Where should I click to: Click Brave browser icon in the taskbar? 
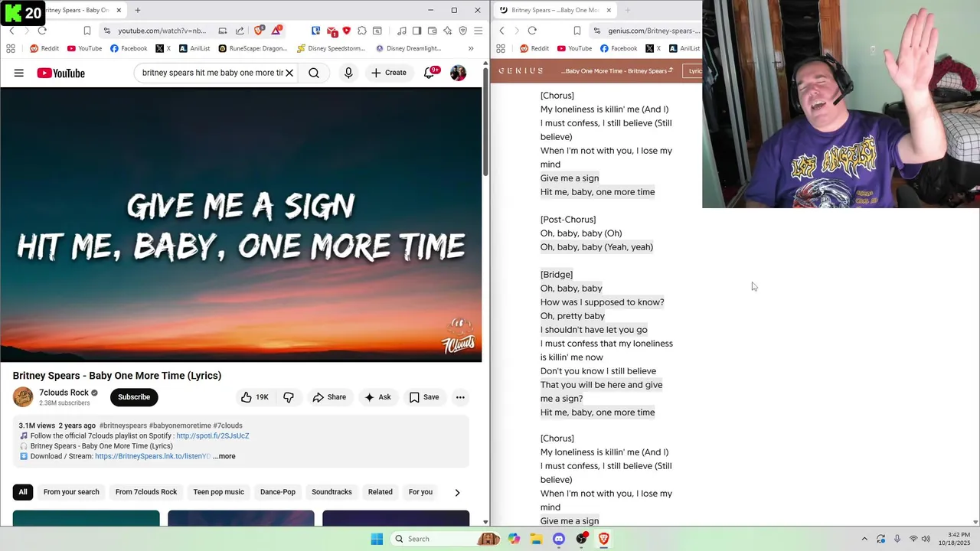[604, 539]
